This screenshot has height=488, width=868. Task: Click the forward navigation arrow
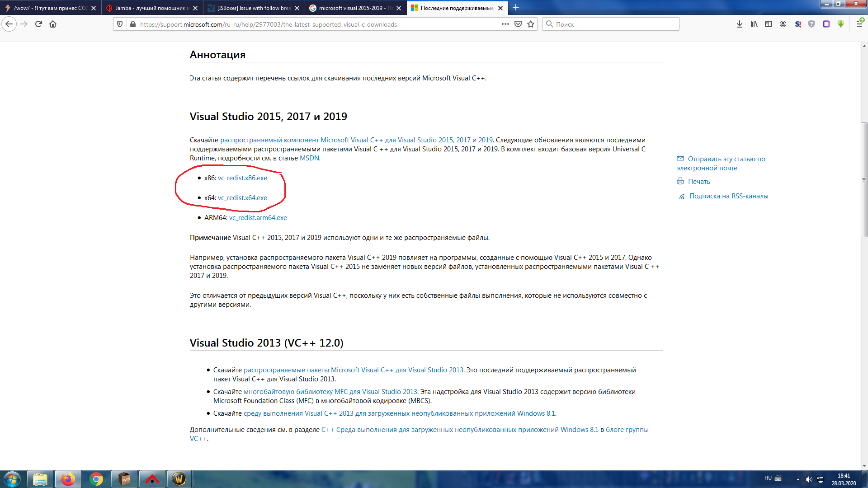click(x=24, y=24)
